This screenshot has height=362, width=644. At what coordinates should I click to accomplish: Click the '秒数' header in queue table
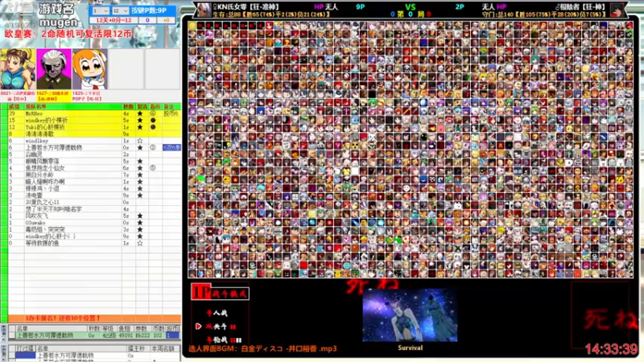[128, 107]
